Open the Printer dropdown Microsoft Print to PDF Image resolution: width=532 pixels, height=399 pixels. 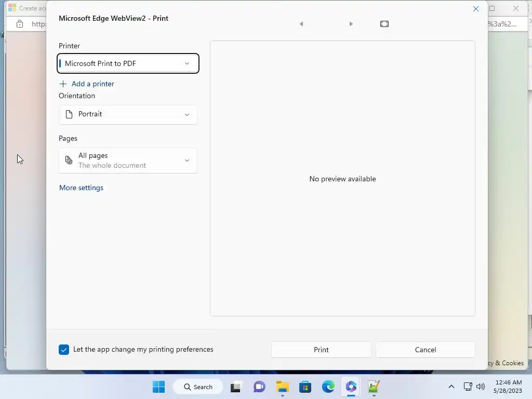pos(128,63)
